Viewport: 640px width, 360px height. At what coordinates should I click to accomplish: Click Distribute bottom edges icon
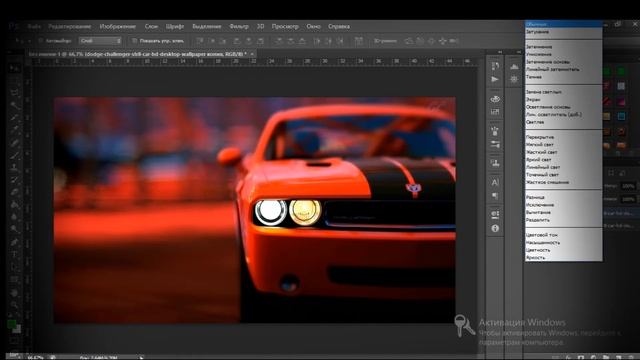click(302, 41)
